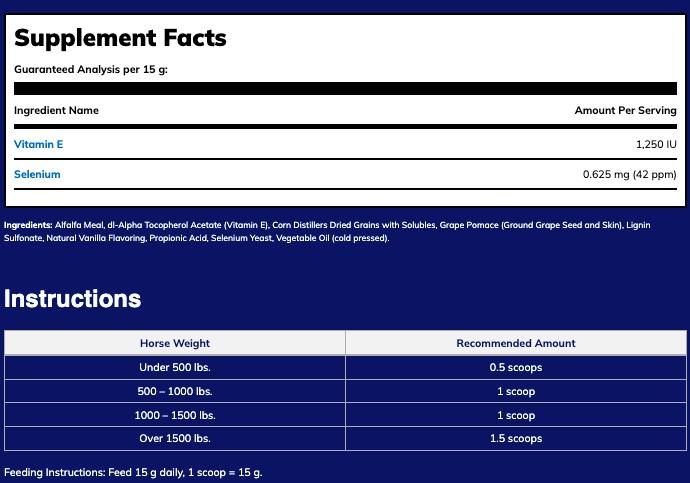The width and height of the screenshot is (690, 483).
Task: Select the Ingredient Name column header
Action: 56,110
